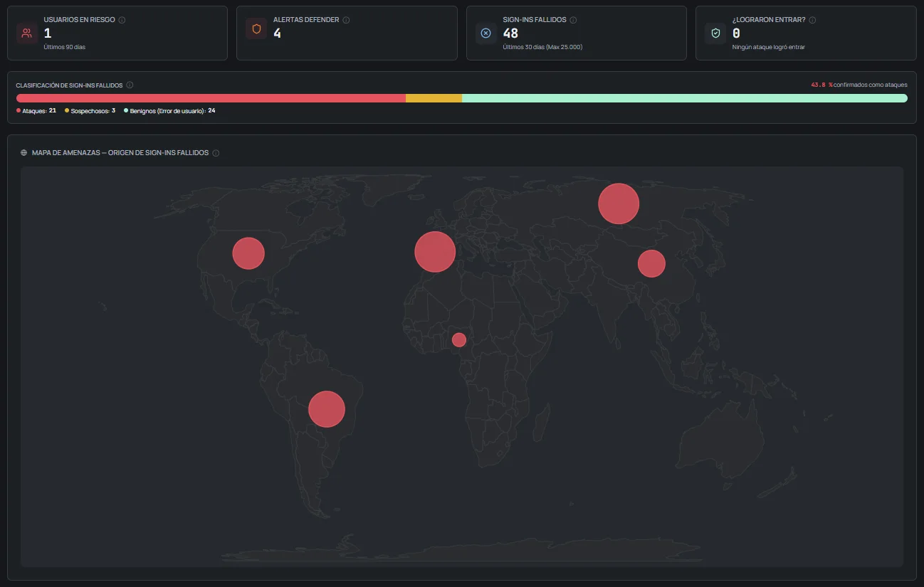Screen dimensions: 924x587
Task: Click the "Mapa de Amenazas — Origen de Sign-ins Fallidos" heading
Action: tap(120, 153)
